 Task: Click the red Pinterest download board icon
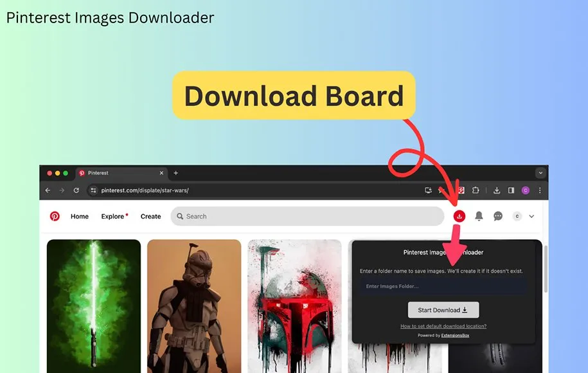459,217
